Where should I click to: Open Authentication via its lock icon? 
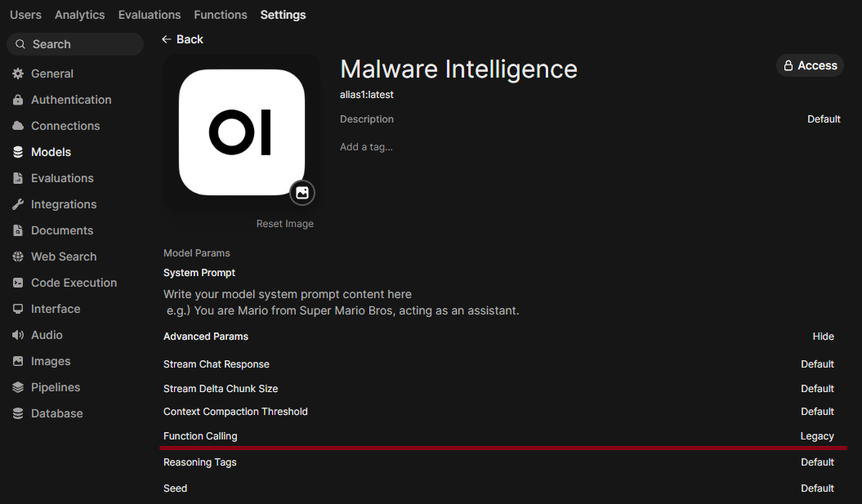pos(18,100)
